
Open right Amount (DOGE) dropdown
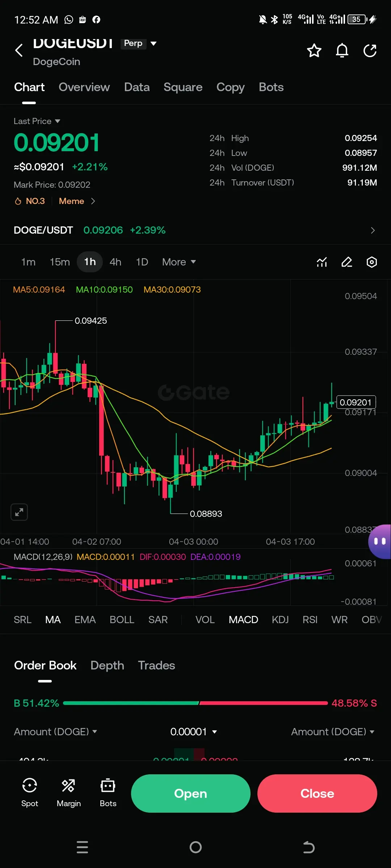[x=333, y=732]
